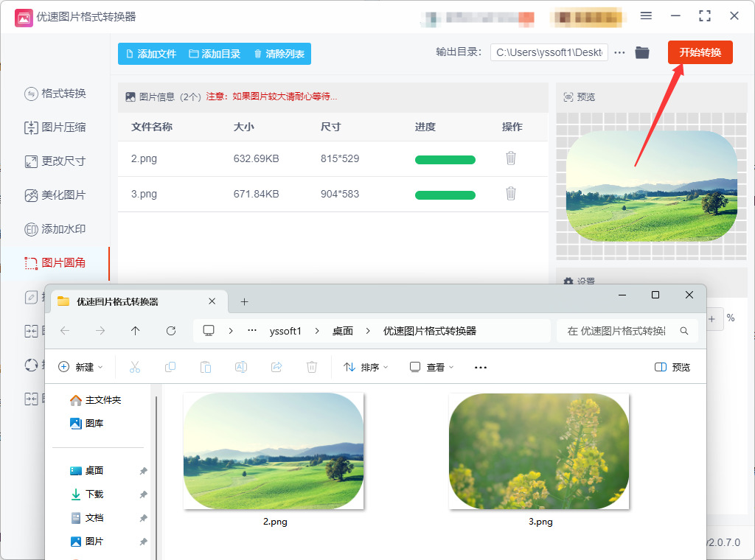The image size is (755, 560).
Task: Go up one folder in Explorer
Action: [136, 331]
